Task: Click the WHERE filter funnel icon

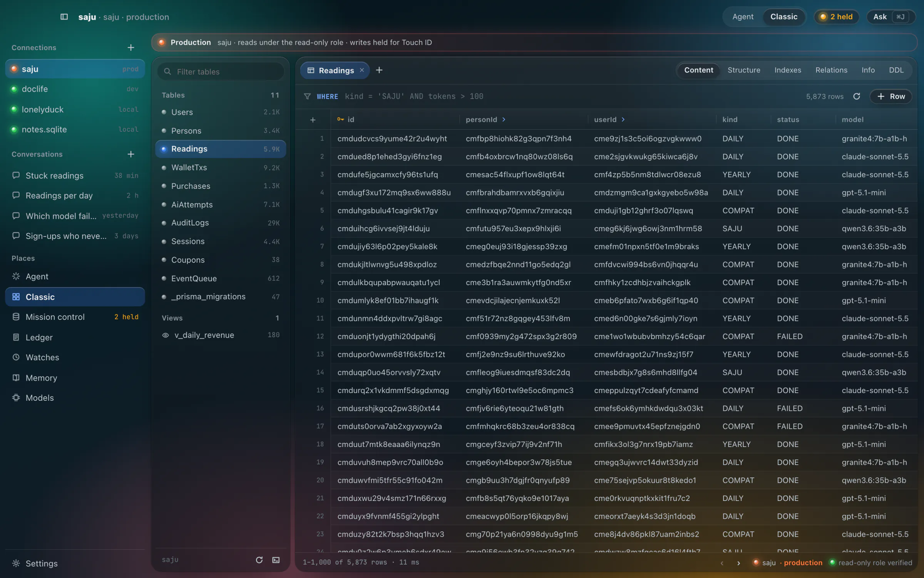Action: point(307,96)
